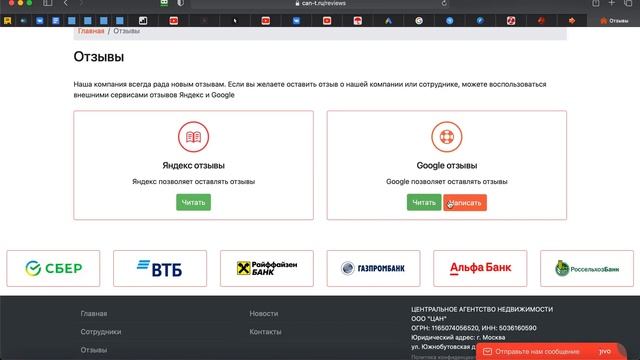Viewport: 640px width, 360px height.
Task: Click the envelope icon in chat widget
Action: [487, 351]
